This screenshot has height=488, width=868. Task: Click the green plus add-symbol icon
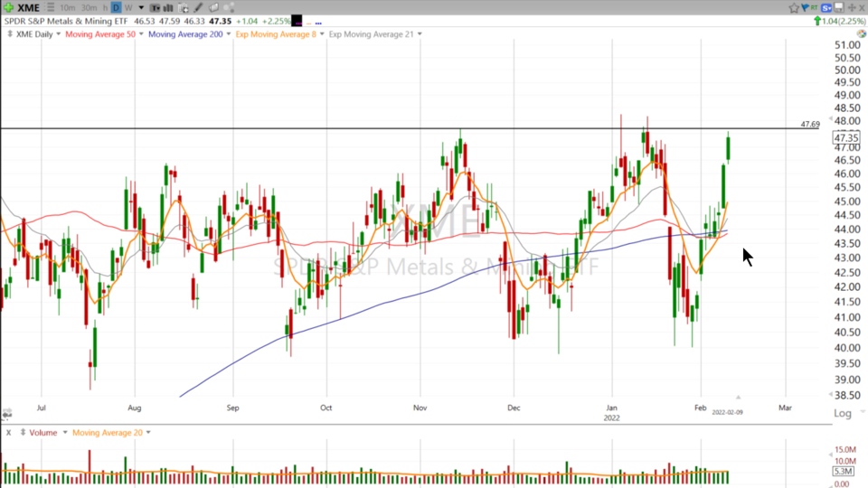8,8
